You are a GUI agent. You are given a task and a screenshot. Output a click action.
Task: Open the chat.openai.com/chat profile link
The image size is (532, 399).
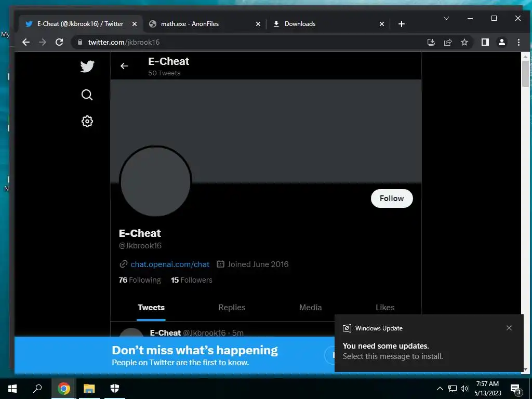(x=170, y=264)
